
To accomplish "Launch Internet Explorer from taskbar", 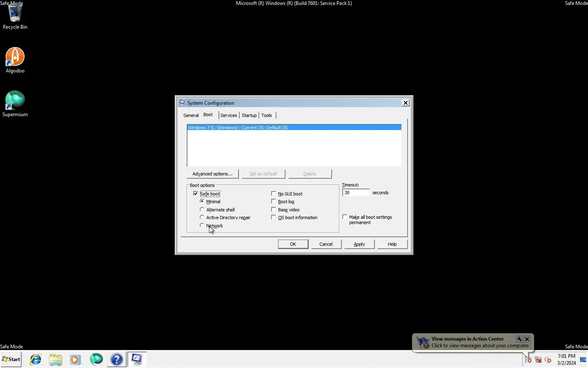I will (36, 359).
